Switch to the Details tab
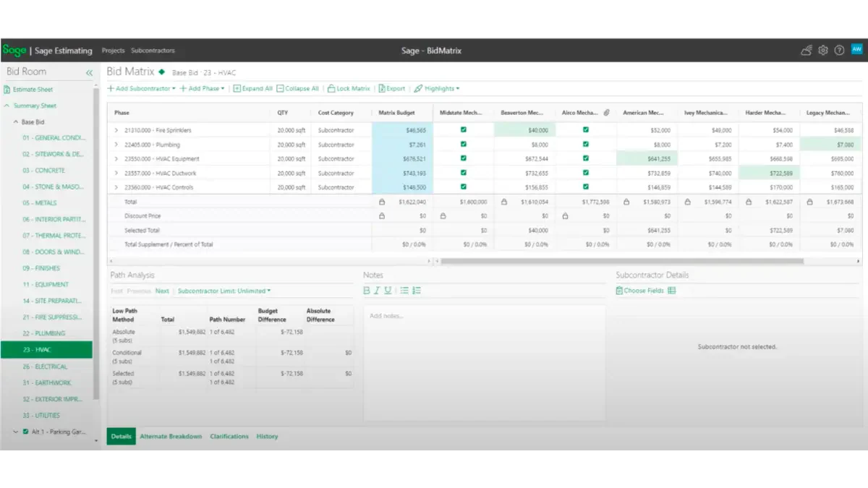 [122, 437]
